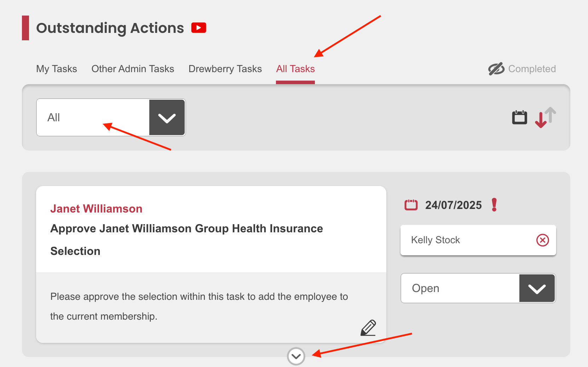Switch to the Other Admin Tasks tab
Screen dimensions: 588x367
133,69
